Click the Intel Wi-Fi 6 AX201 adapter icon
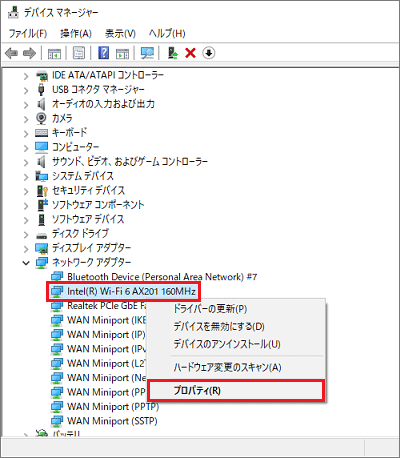 57,291
